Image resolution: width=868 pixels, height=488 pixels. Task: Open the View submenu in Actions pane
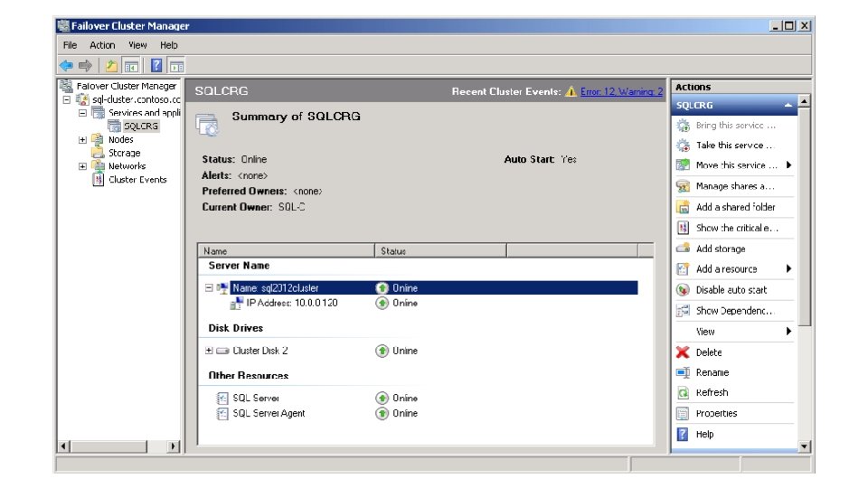(734, 332)
